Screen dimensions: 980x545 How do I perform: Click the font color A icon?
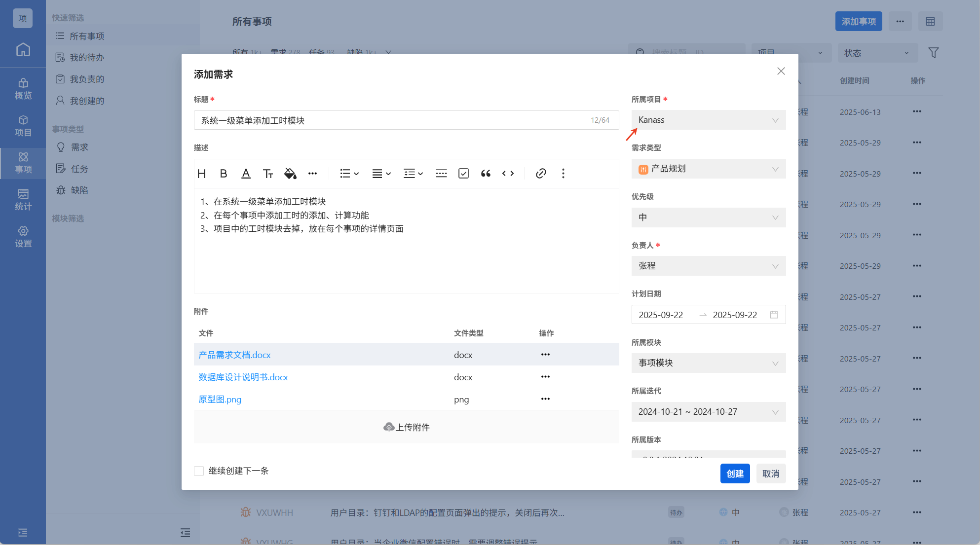click(246, 174)
